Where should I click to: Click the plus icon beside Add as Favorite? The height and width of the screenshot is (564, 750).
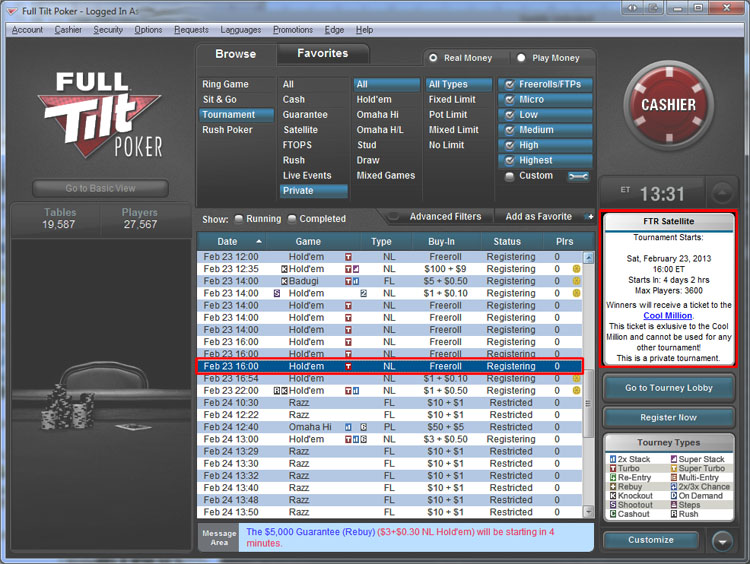591,217
